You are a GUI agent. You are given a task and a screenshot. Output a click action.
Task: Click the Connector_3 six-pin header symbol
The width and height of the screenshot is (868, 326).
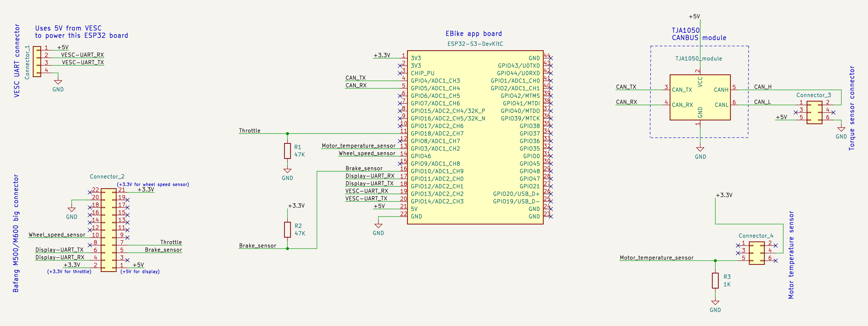click(x=814, y=112)
